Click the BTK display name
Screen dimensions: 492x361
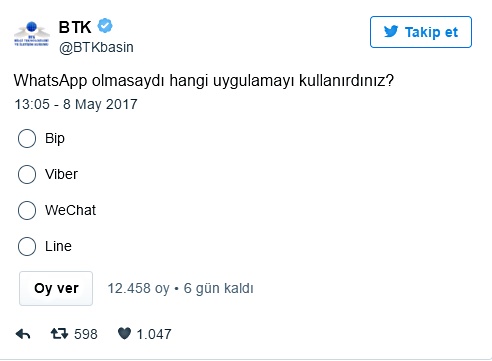(75, 27)
